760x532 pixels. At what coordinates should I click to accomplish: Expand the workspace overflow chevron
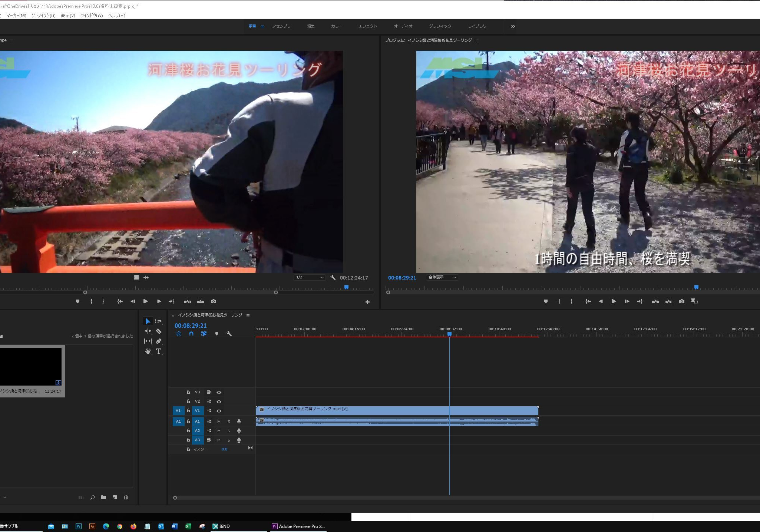[513, 26]
